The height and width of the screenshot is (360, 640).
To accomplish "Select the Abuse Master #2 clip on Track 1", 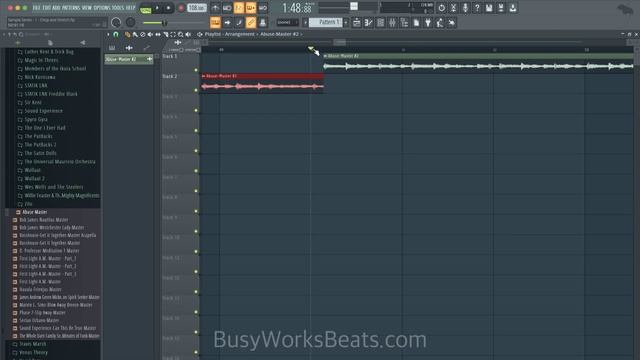I will point(478,62).
